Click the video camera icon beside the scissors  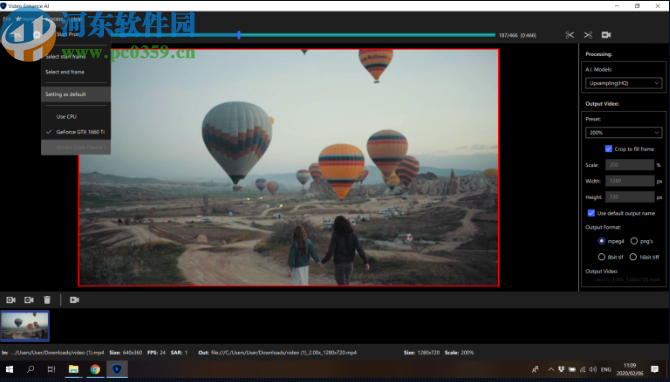[x=606, y=35]
